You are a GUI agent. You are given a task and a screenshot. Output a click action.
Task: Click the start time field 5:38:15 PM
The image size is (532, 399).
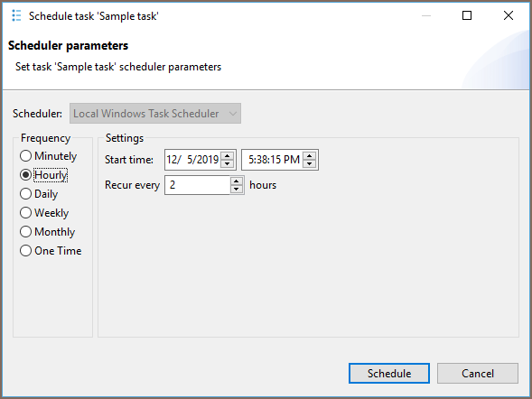273,159
